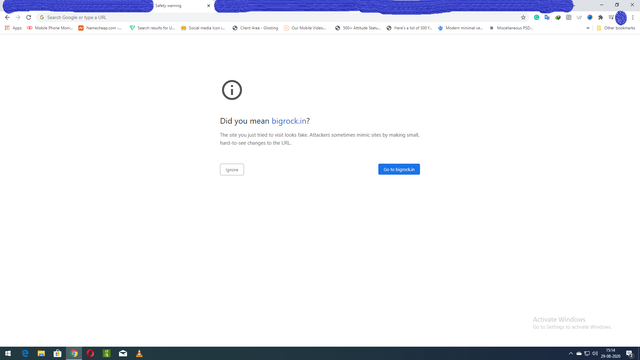Image resolution: width=640 pixels, height=360 pixels.
Task: Launch VLC media player from the taskbar
Action: pyautogui.click(x=139, y=353)
